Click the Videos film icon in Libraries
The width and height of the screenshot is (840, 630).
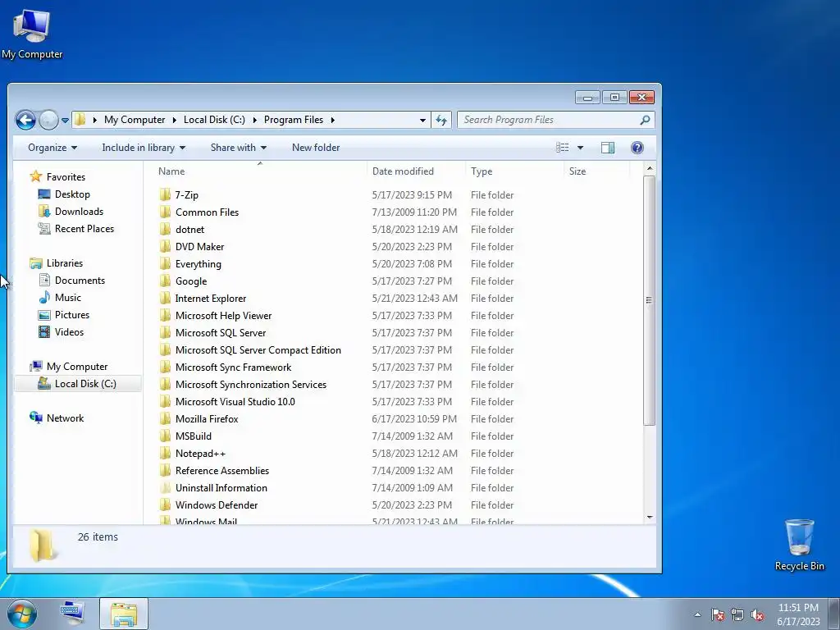(44, 332)
